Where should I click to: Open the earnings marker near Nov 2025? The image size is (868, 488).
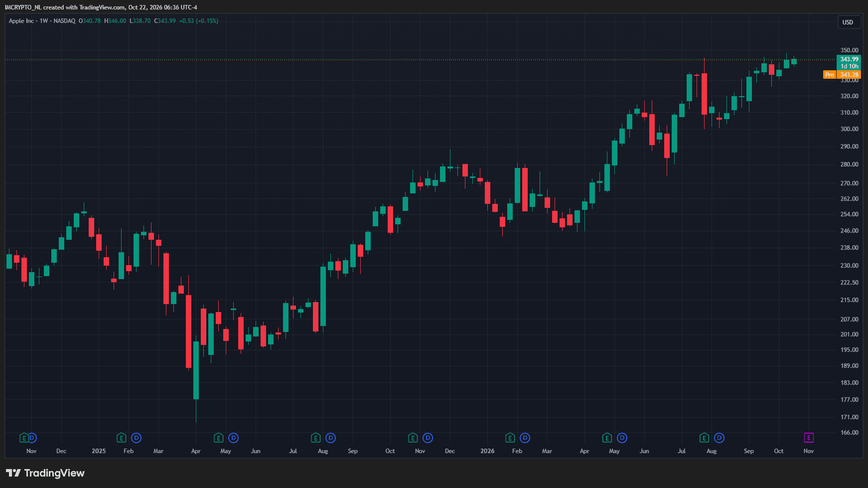[x=413, y=438]
